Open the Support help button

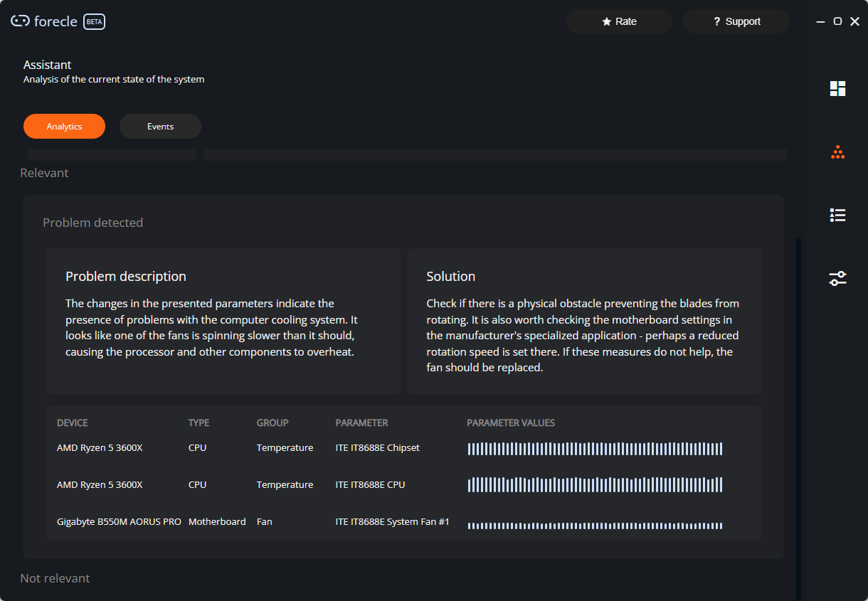pos(736,21)
